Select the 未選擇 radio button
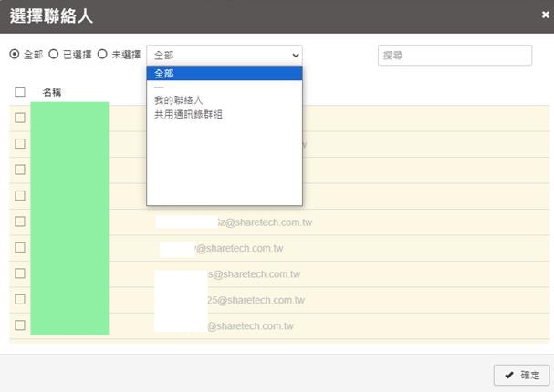 [102, 55]
